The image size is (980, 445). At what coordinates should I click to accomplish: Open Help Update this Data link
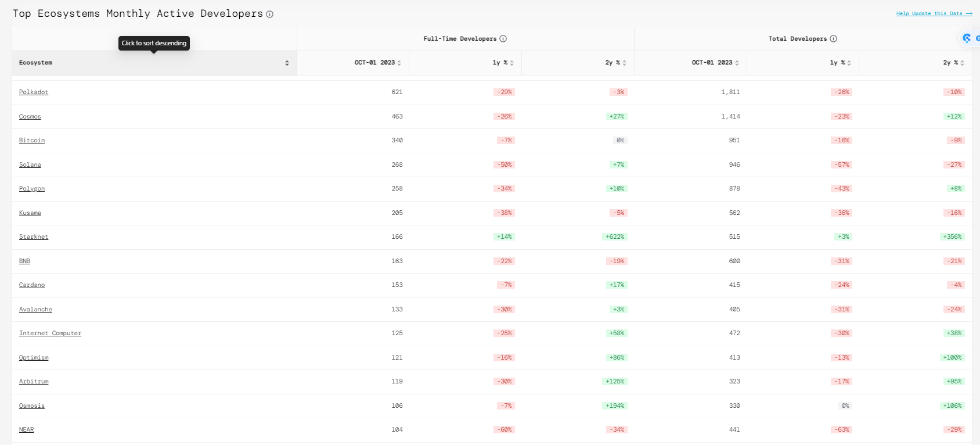934,13
